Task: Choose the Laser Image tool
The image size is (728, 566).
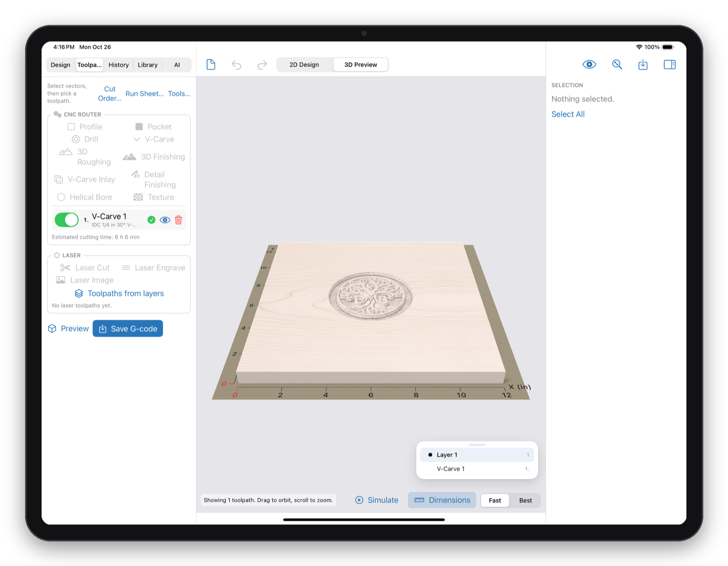Action: [85, 280]
